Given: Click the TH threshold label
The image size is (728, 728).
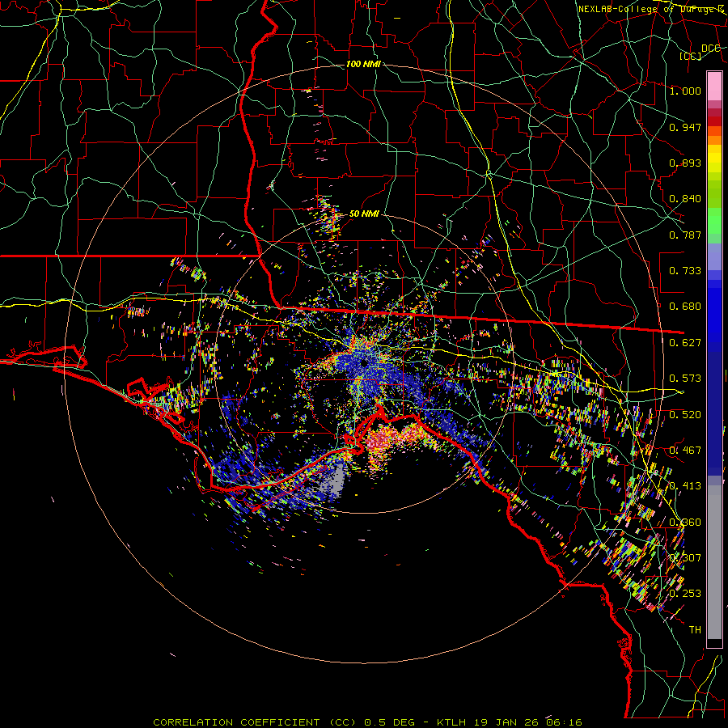Looking at the screenshot, I should tap(695, 630).
